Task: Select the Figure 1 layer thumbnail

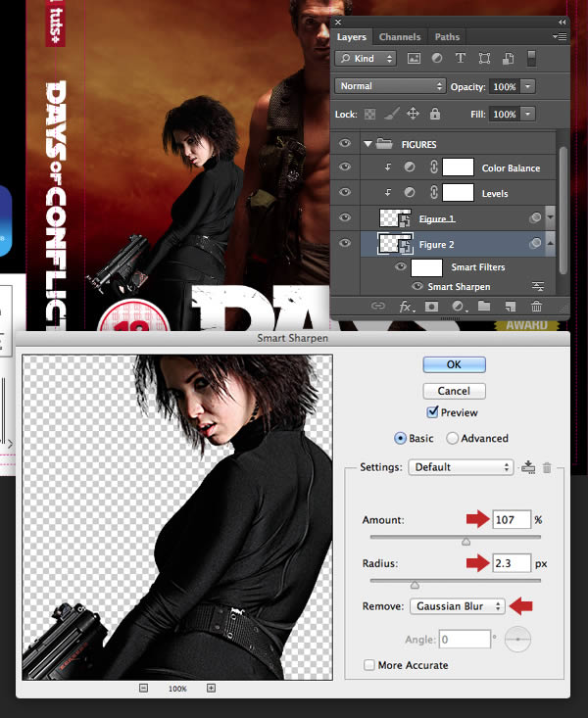Action: [x=395, y=218]
